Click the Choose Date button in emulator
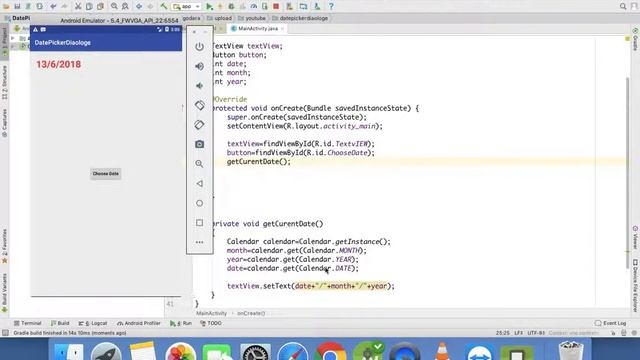The image size is (640, 360). pyautogui.click(x=106, y=173)
